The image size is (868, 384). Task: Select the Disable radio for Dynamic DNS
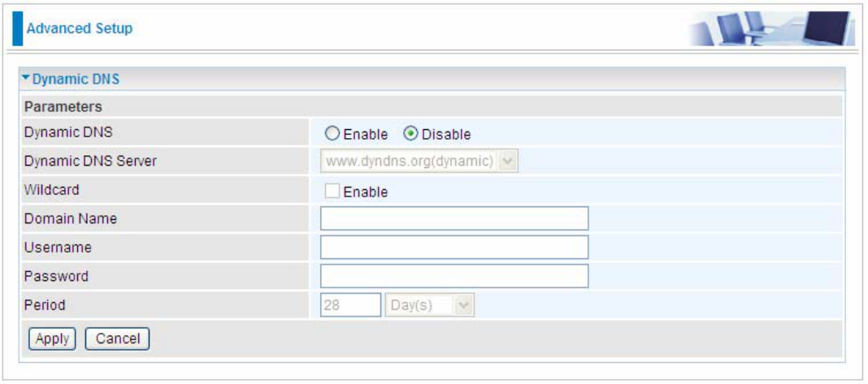[x=411, y=134]
